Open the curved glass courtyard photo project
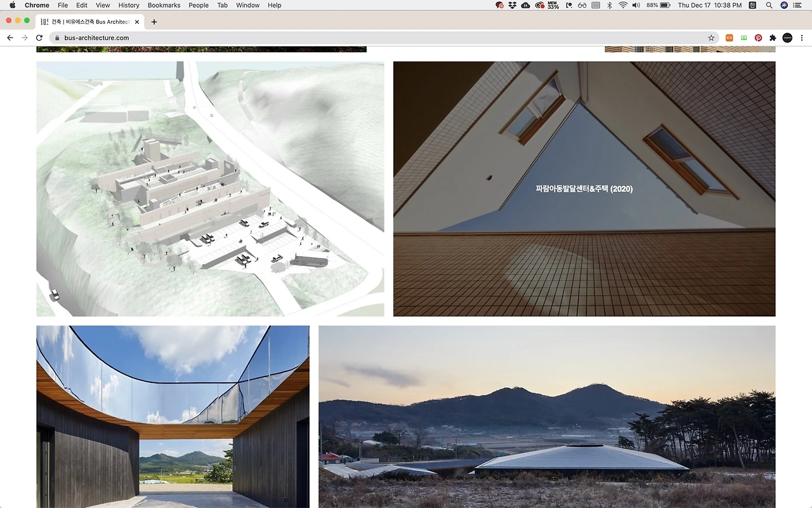This screenshot has width=812, height=508. (x=173, y=417)
